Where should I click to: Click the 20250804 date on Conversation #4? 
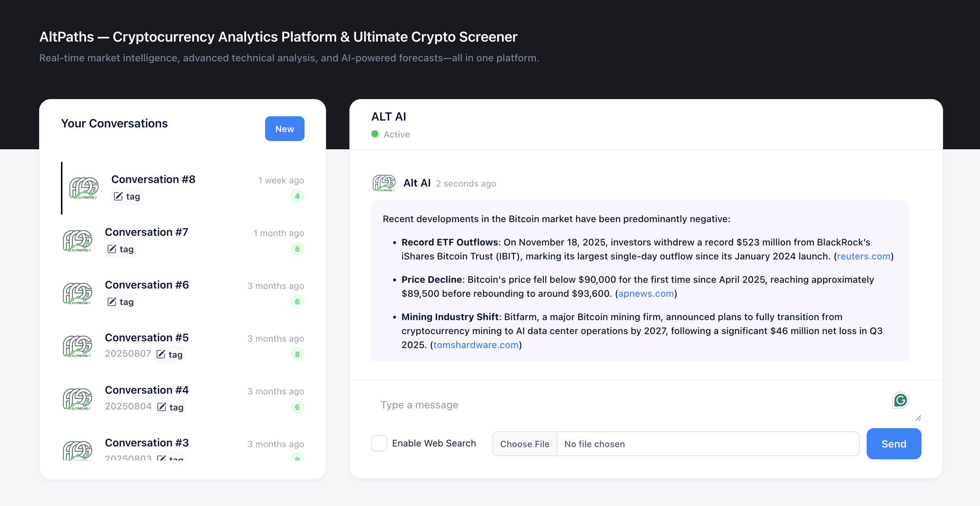(128, 406)
